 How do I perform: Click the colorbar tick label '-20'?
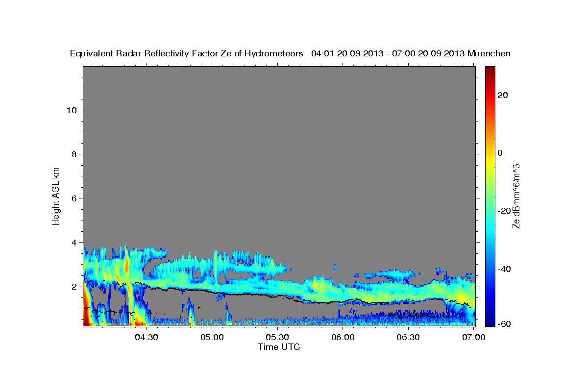(504, 211)
